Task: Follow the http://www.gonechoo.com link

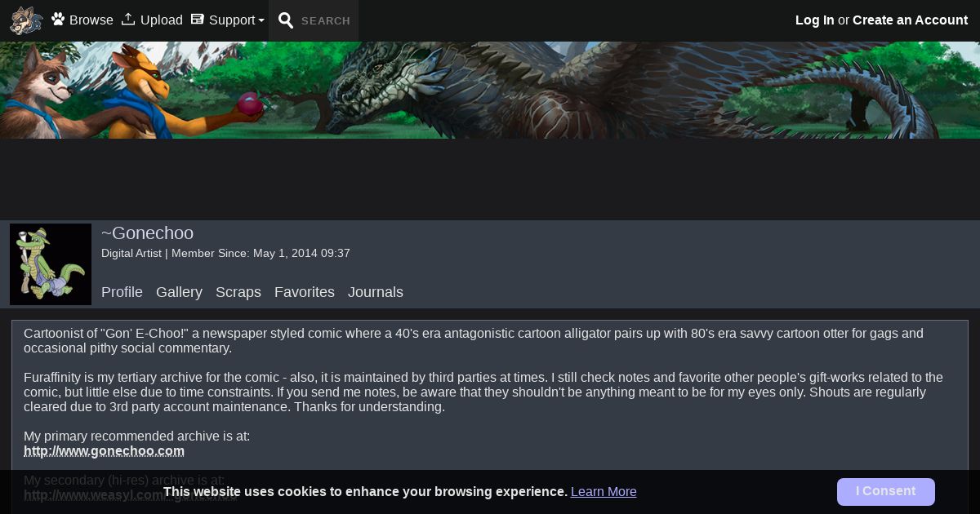Action: pyautogui.click(x=104, y=451)
